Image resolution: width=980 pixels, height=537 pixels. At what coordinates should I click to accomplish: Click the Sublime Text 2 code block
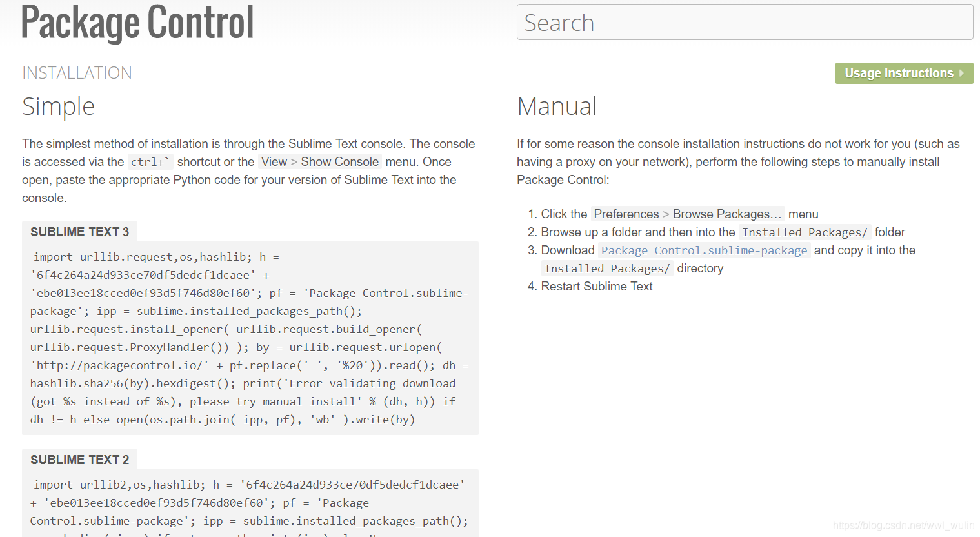[250, 503]
